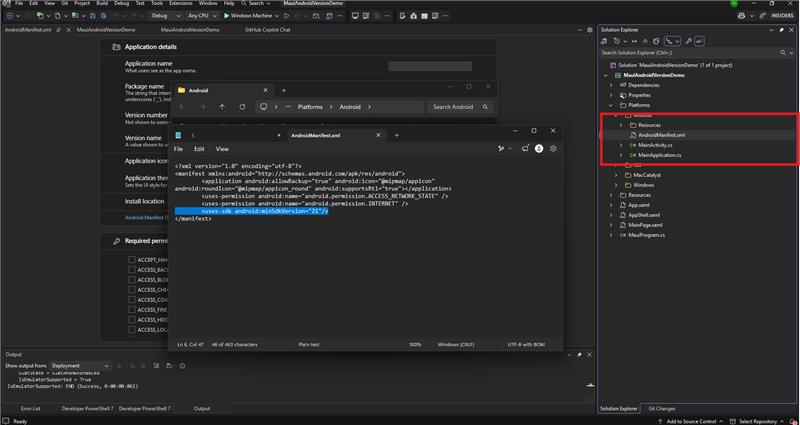
Task: Click File Explorer's Up arrow button
Action: (x=222, y=107)
